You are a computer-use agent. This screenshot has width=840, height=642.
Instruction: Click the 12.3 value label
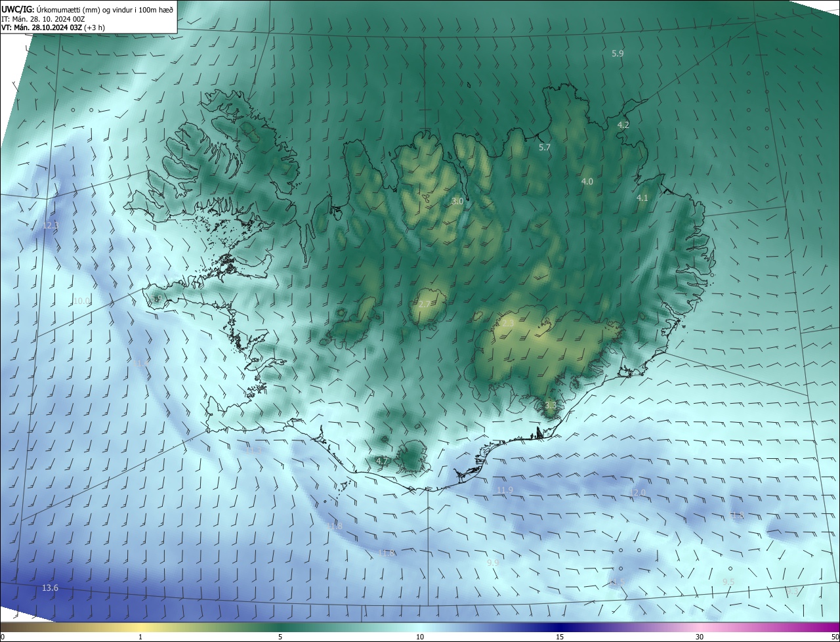coord(51,225)
